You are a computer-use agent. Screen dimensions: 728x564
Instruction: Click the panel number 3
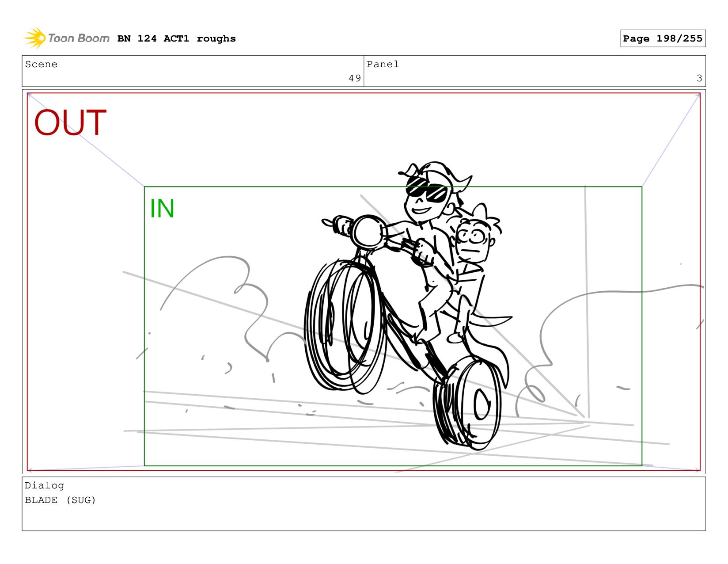tap(699, 78)
